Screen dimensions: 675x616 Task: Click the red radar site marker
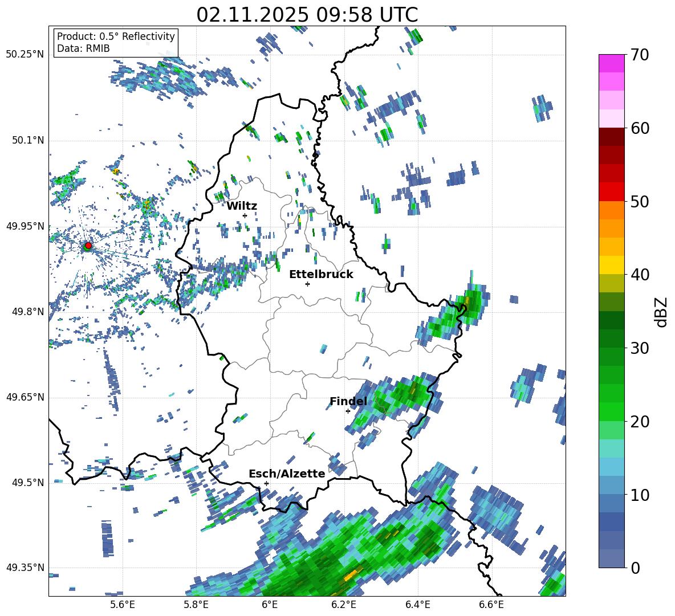coord(88,245)
